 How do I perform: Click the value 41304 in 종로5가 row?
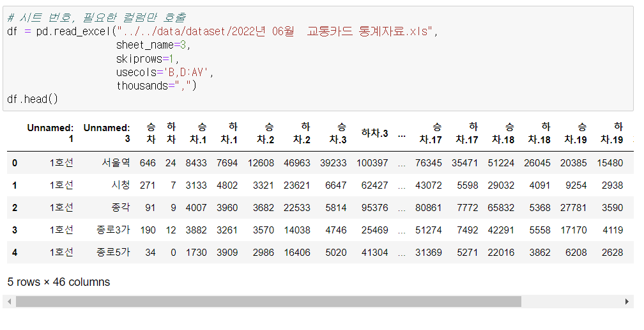[374, 253]
